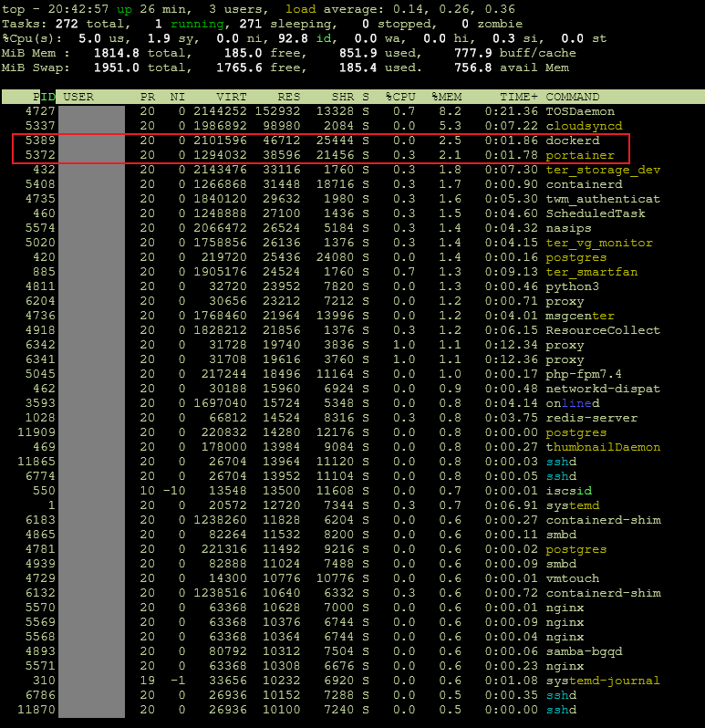The height and width of the screenshot is (728, 705).
Task: Click the redis-server process name
Action: [591, 418]
